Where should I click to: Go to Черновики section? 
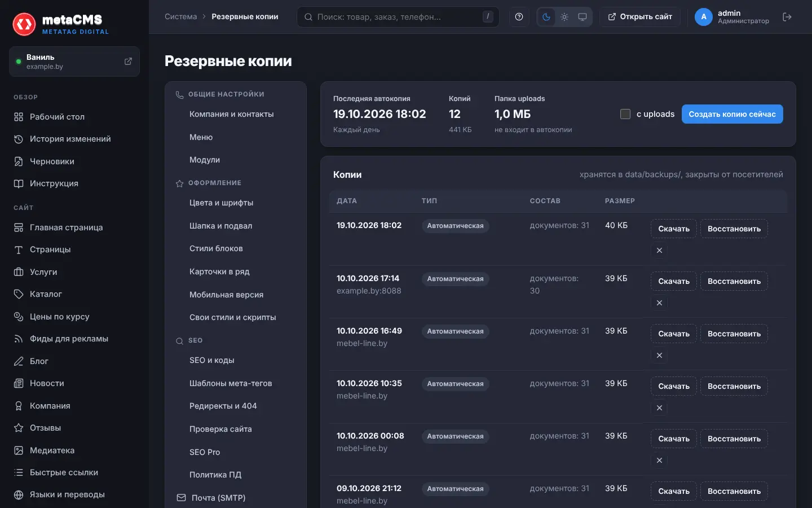click(x=74, y=161)
